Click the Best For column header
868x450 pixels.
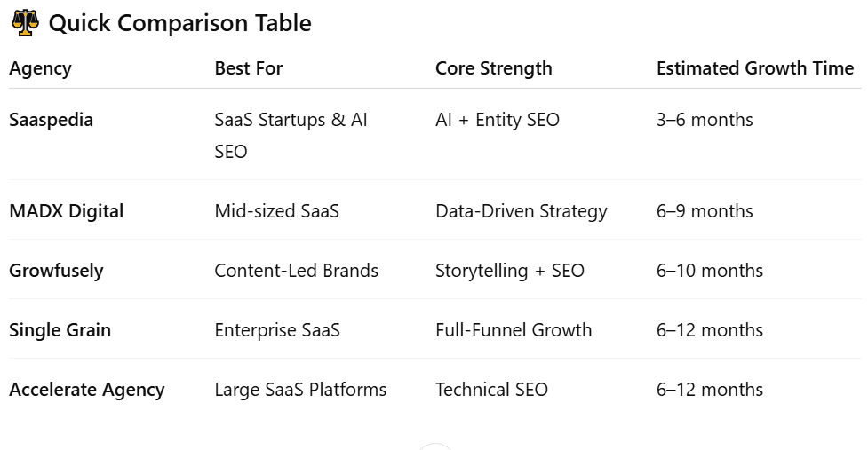[x=248, y=68]
